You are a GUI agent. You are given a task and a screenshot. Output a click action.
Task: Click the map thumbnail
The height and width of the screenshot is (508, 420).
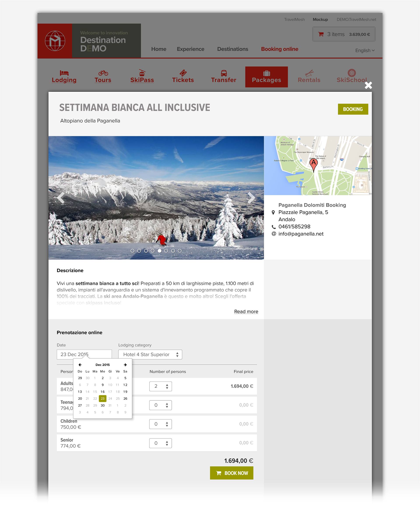pyautogui.click(x=318, y=165)
